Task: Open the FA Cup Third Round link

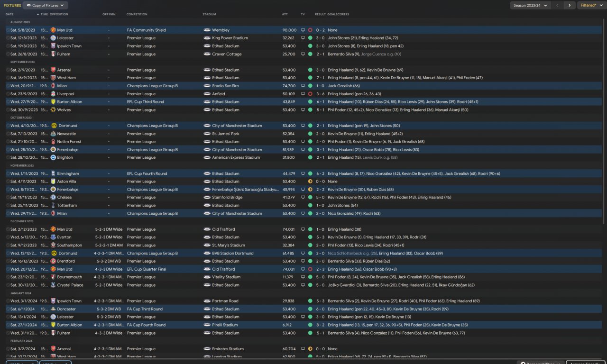Action: (x=145, y=309)
